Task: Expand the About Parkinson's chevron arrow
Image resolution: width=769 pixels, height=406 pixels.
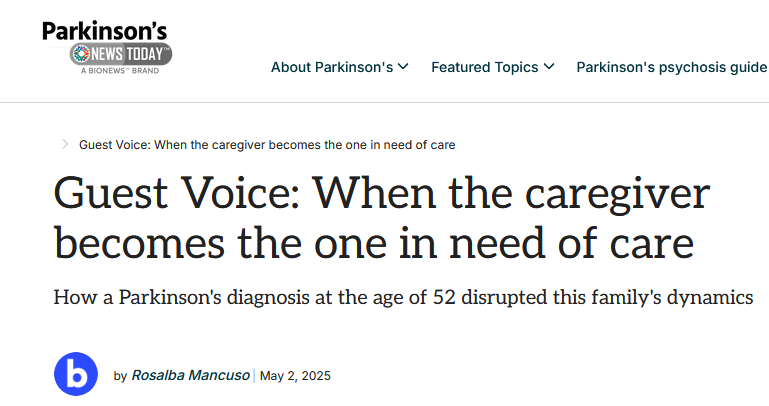Action: click(403, 67)
